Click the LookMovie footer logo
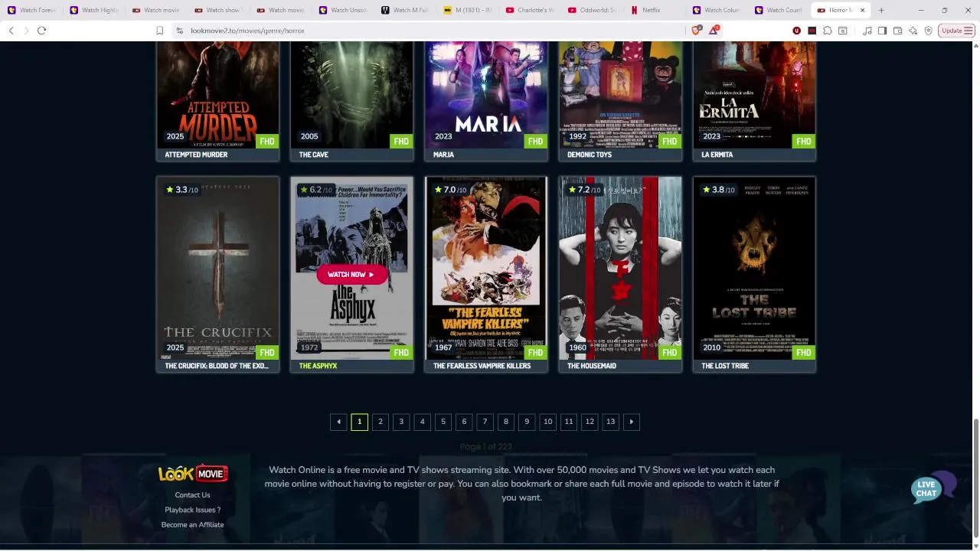This screenshot has height=551, width=980. tap(193, 474)
